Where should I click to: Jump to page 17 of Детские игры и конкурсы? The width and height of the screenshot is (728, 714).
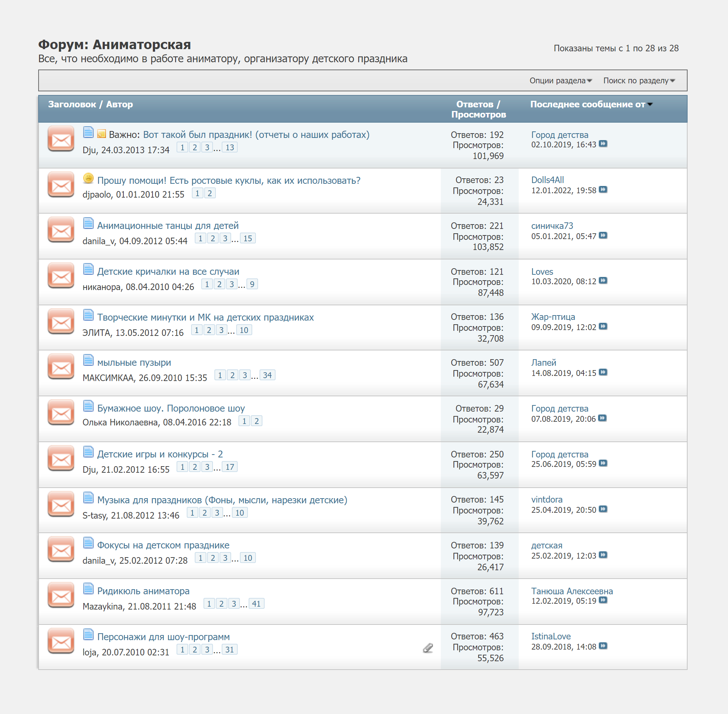tap(230, 467)
